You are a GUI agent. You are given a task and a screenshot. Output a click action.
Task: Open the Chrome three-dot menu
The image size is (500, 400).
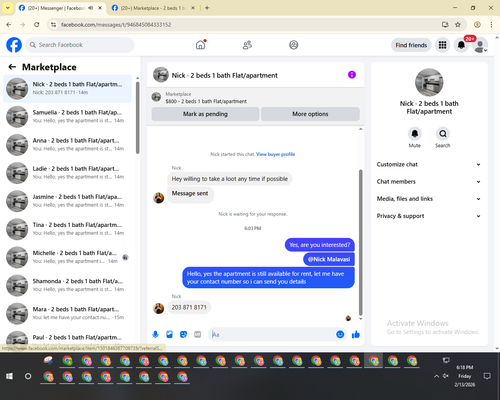pyautogui.click(x=491, y=24)
